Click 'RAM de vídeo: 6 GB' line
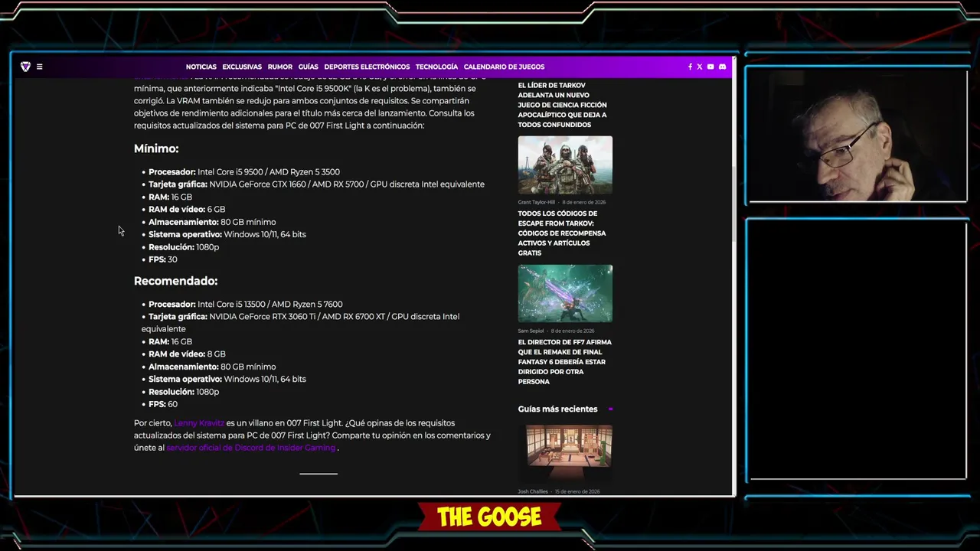Viewport: 980px width, 551px height. (x=187, y=210)
